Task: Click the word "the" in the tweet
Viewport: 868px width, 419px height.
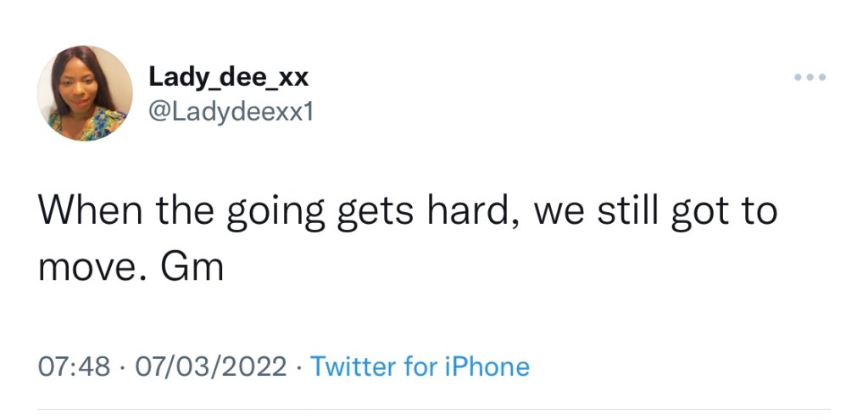Action: point(181,211)
